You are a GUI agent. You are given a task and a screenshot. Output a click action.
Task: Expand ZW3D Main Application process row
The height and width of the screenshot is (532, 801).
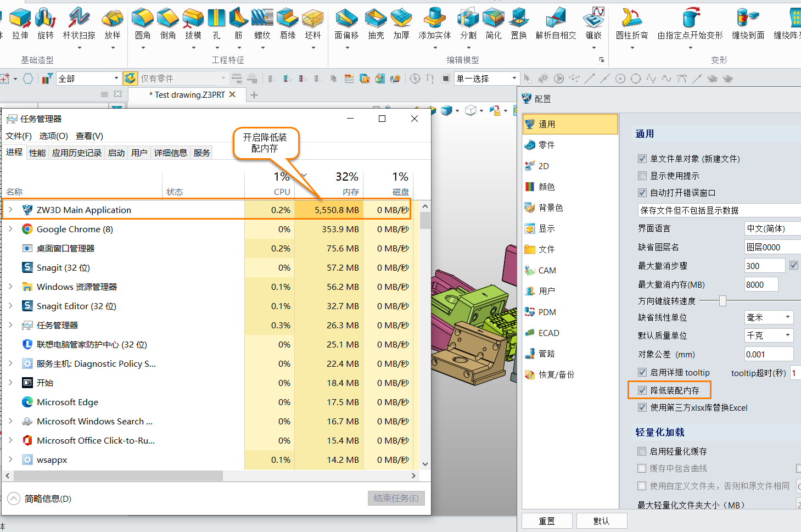(x=10, y=210)
